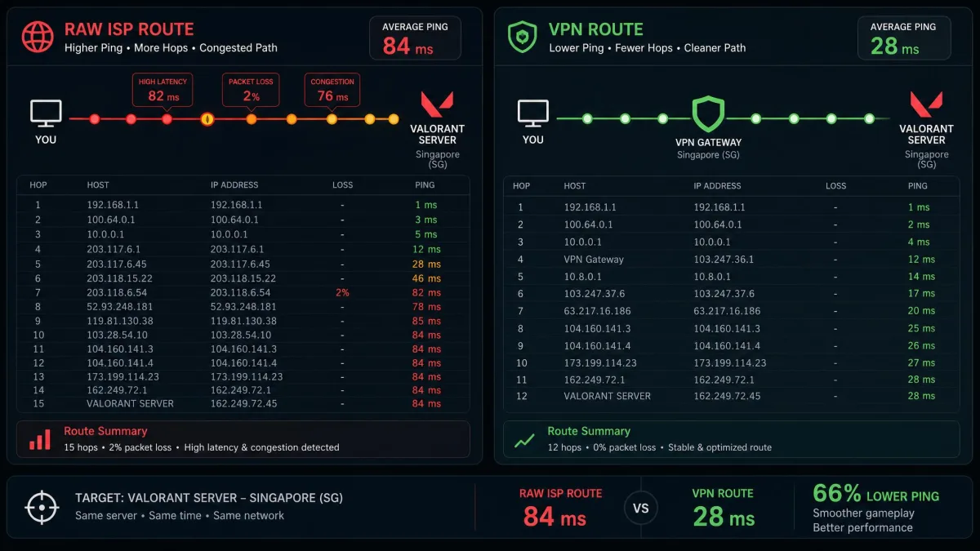
Task: Click 'Higher Ping • More Hops • Congested Path' subtitle
Action: coord(171,48)
